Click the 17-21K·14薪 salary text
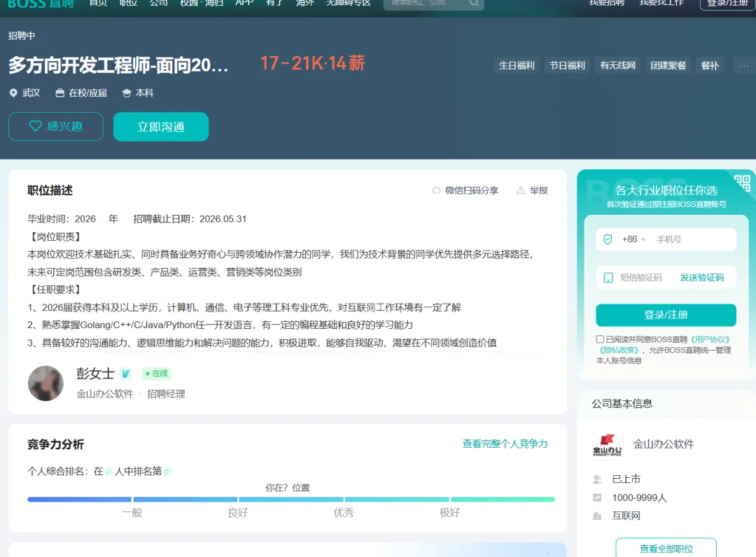Image resolution: width=756 pixels, height=557 pixels. coord(312,64)
